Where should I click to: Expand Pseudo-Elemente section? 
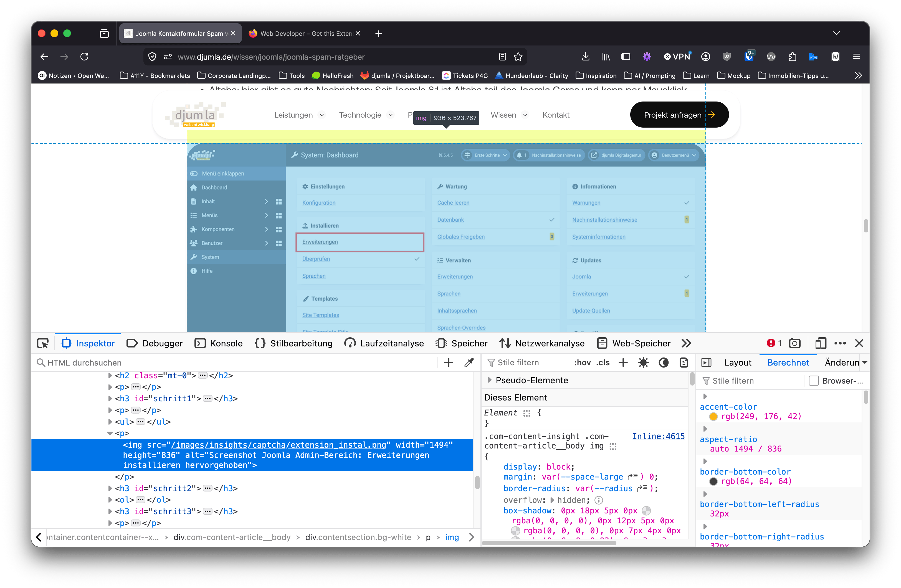click(x=490, y=380)
